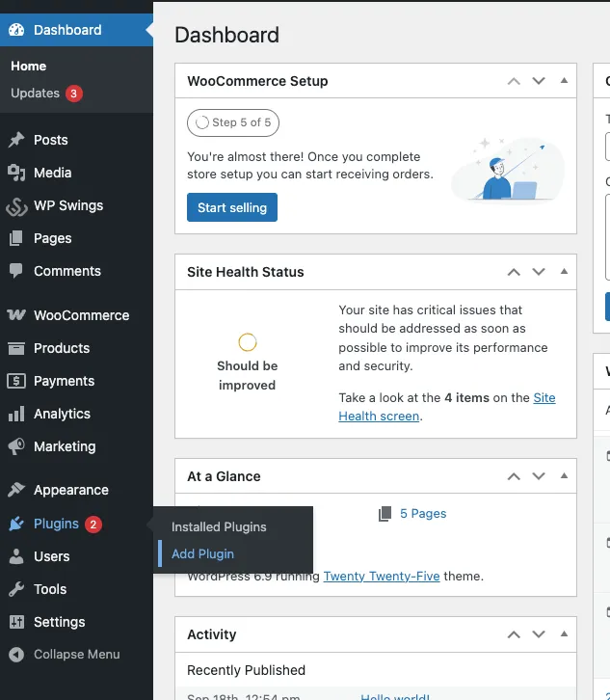
Task: Open the Posts menu
Action: [x=51, y=140]
